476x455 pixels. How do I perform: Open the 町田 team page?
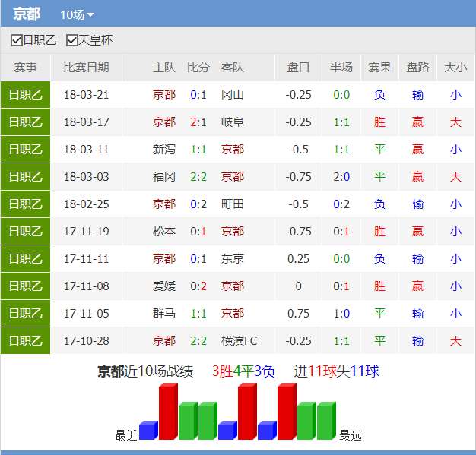coord(232,204)
